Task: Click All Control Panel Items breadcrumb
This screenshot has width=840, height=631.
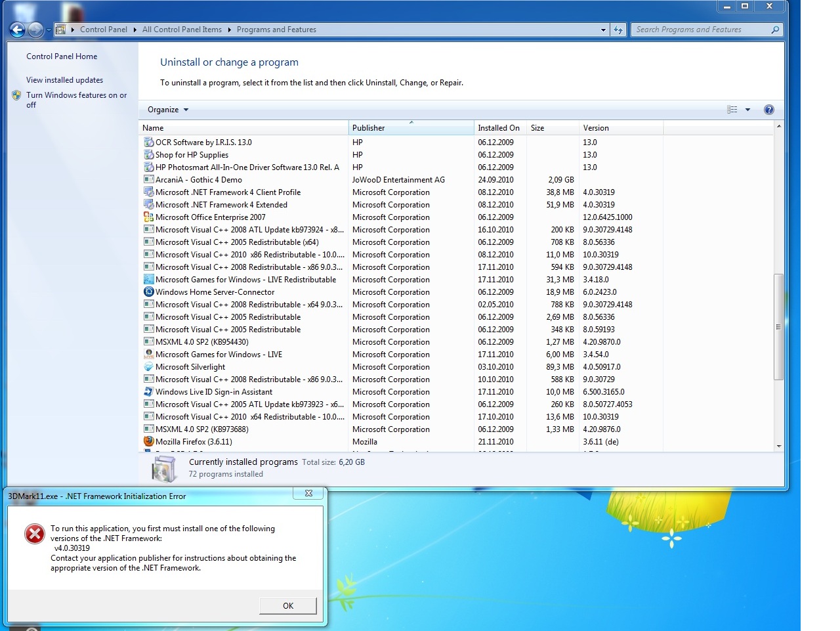Action: pyautogui.click(x=182, y=30)
